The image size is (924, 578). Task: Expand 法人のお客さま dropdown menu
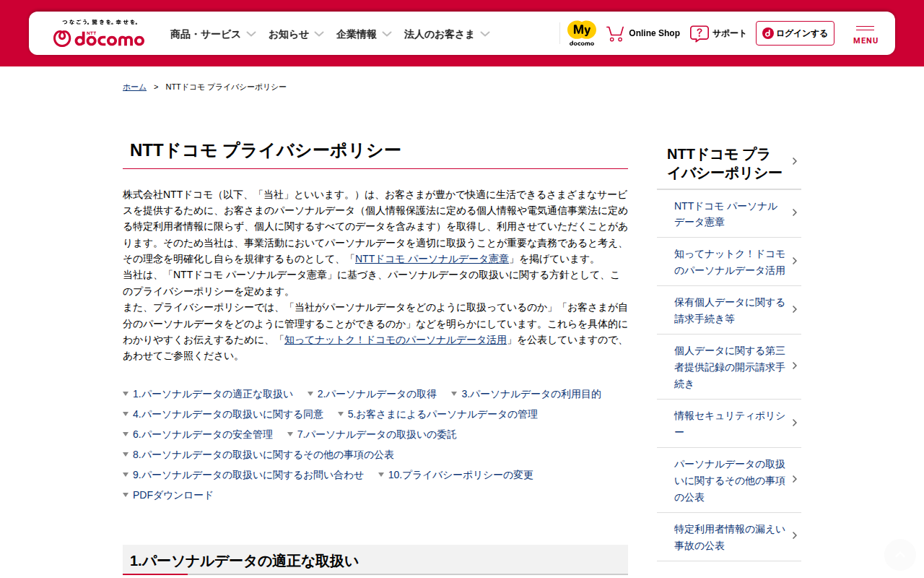(x=485, y=34)
